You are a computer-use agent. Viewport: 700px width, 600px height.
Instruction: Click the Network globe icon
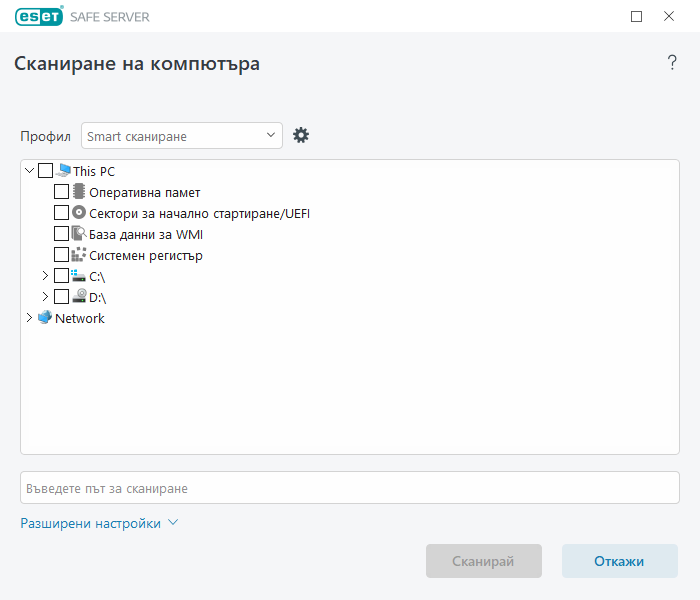44,318
